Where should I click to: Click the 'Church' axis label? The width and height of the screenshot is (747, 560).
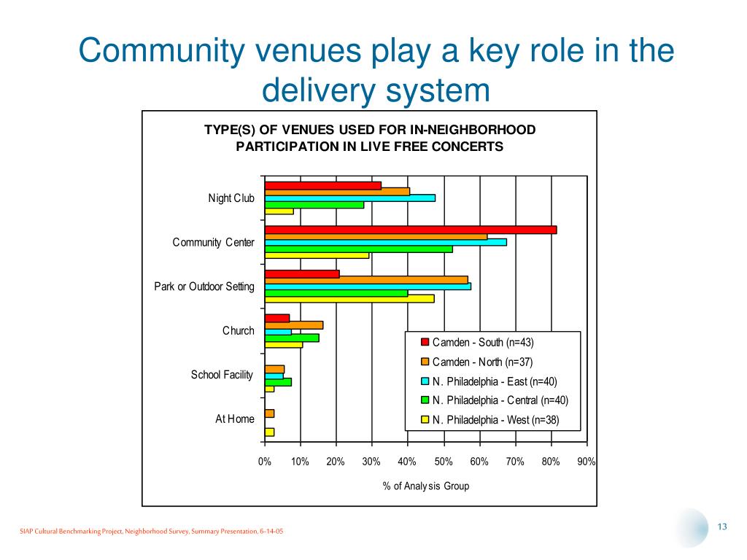tap(239, 330)
